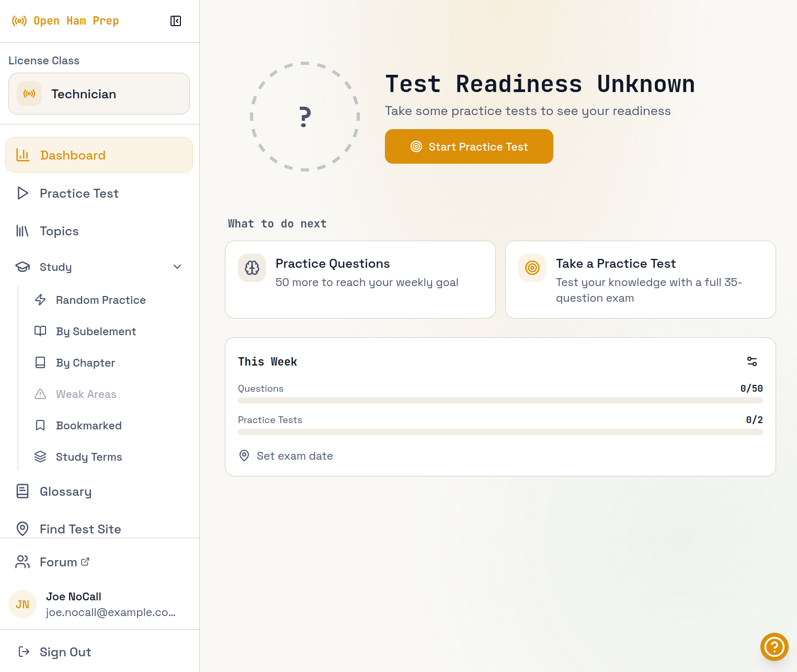Click the Find Test Site pin icon
The width and height of the screenshot is (797, 672).
coord(22,529)
